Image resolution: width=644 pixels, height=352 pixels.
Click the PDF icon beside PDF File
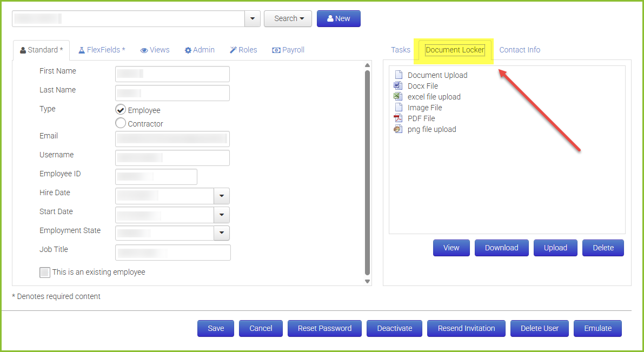(x=398, y=118)
